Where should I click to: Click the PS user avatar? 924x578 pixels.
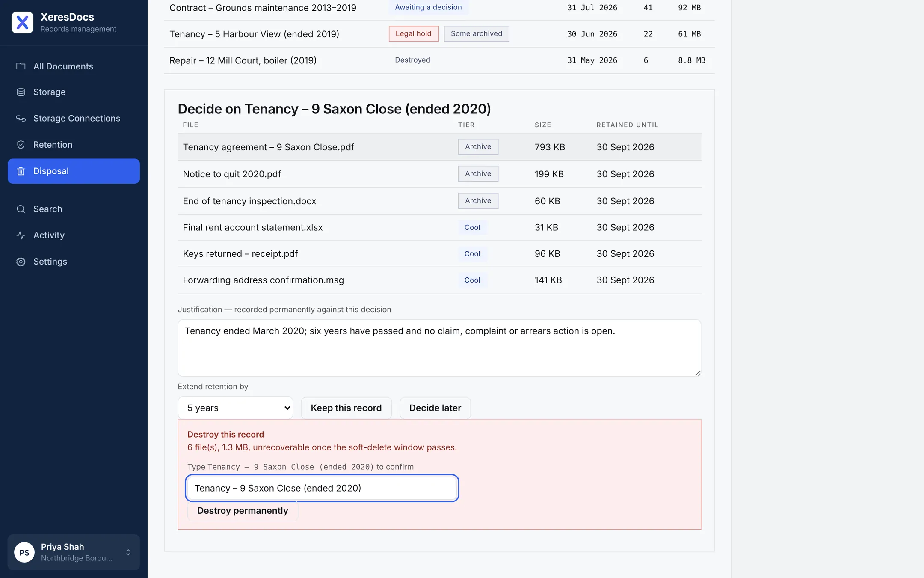24,552
